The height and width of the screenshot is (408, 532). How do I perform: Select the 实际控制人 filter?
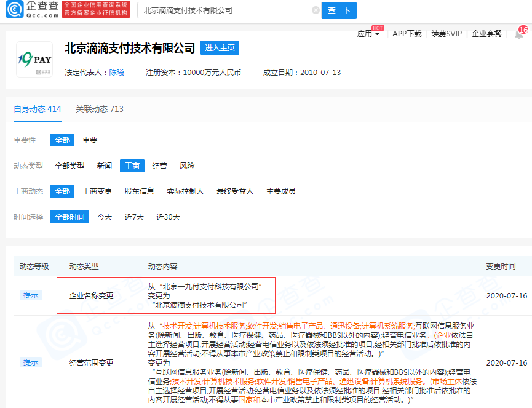point(185,191)
